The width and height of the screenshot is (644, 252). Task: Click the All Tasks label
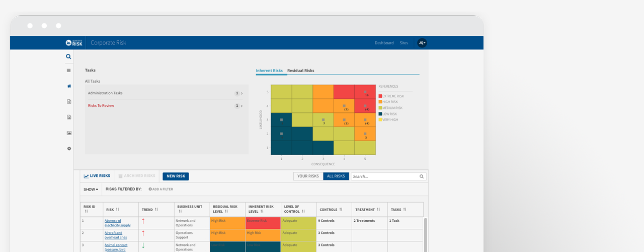93,81
